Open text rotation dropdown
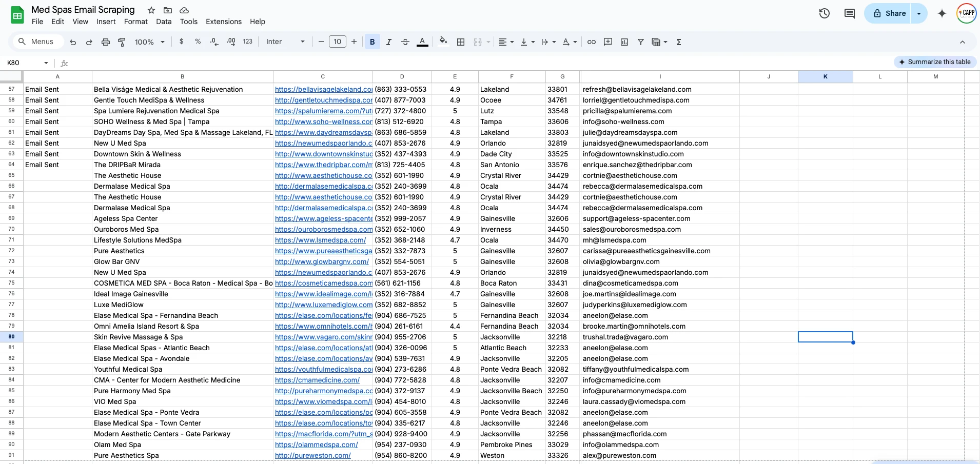The image size is (980, 464). (x=570, y=42)
